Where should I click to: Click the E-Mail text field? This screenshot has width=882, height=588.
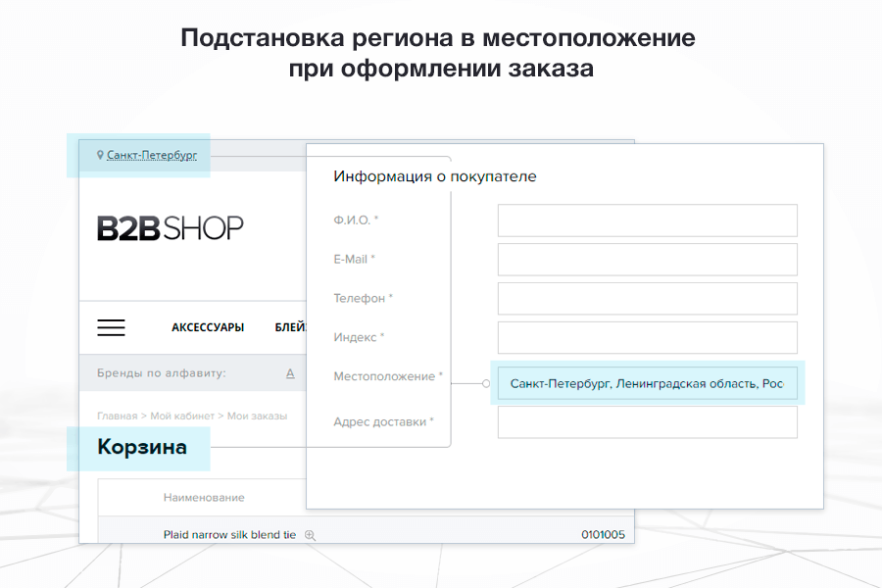click(648, 259)
